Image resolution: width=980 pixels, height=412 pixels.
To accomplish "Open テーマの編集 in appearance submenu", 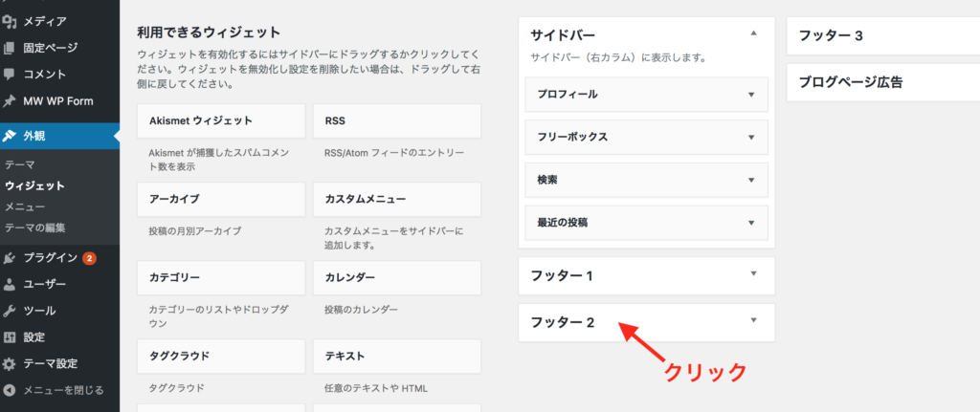I will tap(35, 228).
